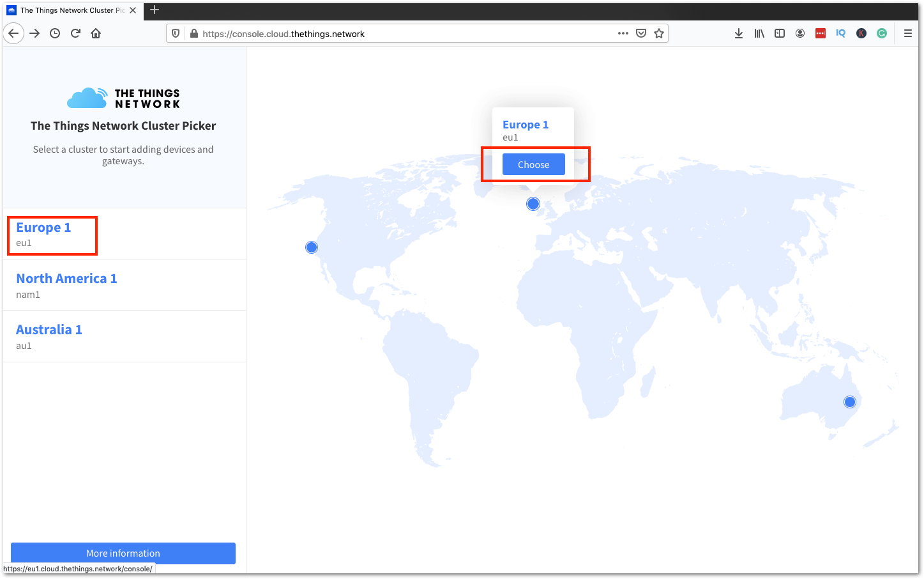
Task: Open the Firefox hamburger menu
Action: (907, 33)
